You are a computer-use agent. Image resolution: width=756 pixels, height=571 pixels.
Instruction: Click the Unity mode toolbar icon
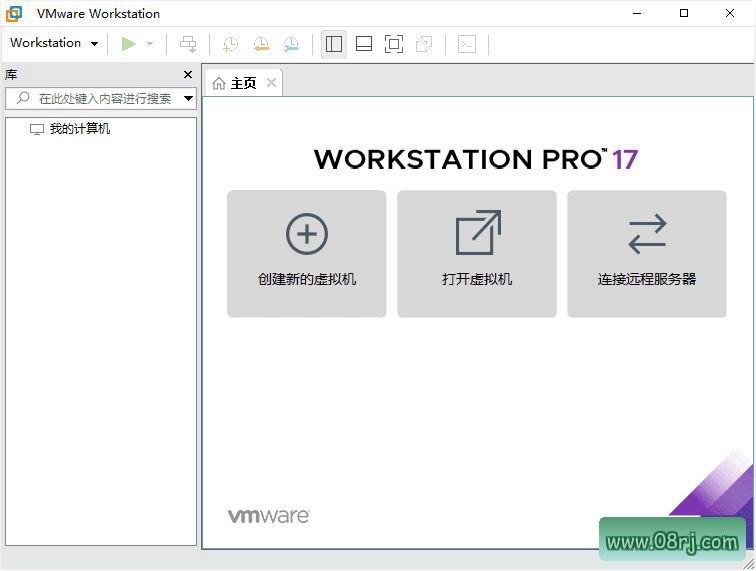coord(424,44)
